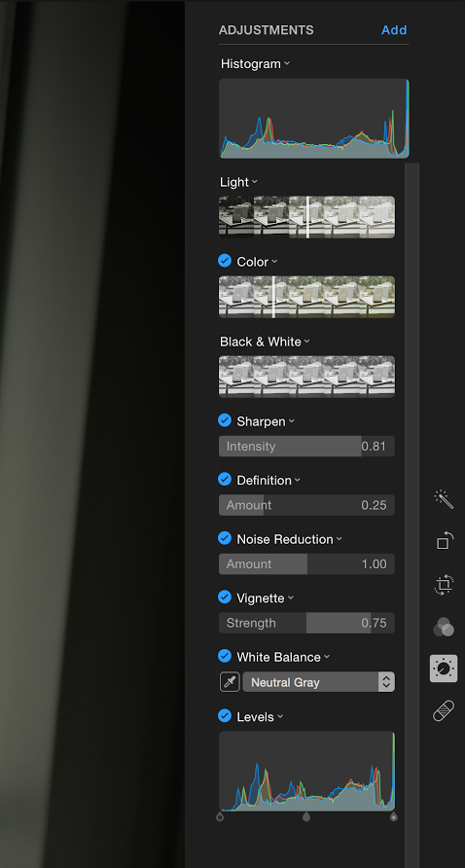Turn off the Color adjustment checkmark
The image size is (465, 868).
[225, 261]
